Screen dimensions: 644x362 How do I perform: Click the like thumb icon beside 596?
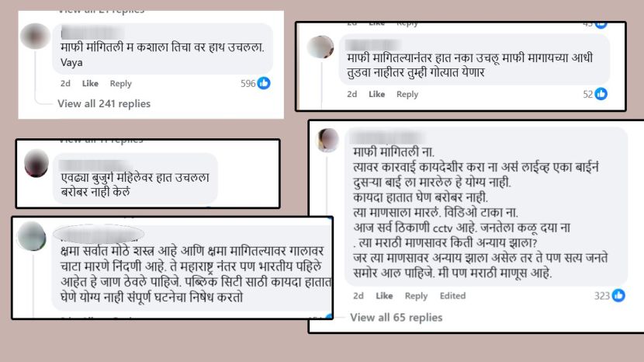(x=264, y=83)
